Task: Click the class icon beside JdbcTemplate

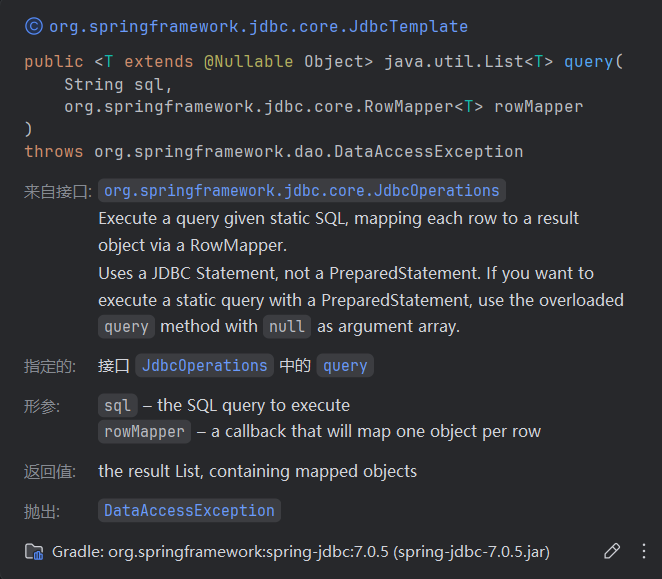Action: click(x=34, y=26)
